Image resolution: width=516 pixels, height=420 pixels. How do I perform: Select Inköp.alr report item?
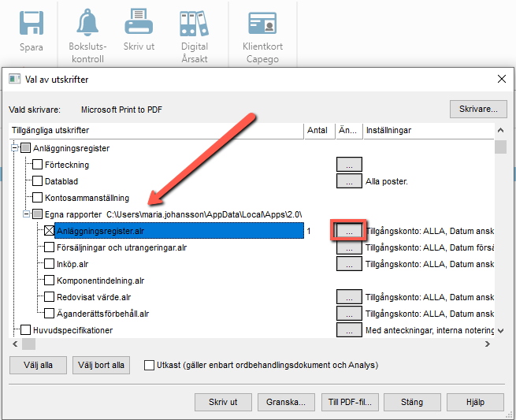tap(72, 264)
